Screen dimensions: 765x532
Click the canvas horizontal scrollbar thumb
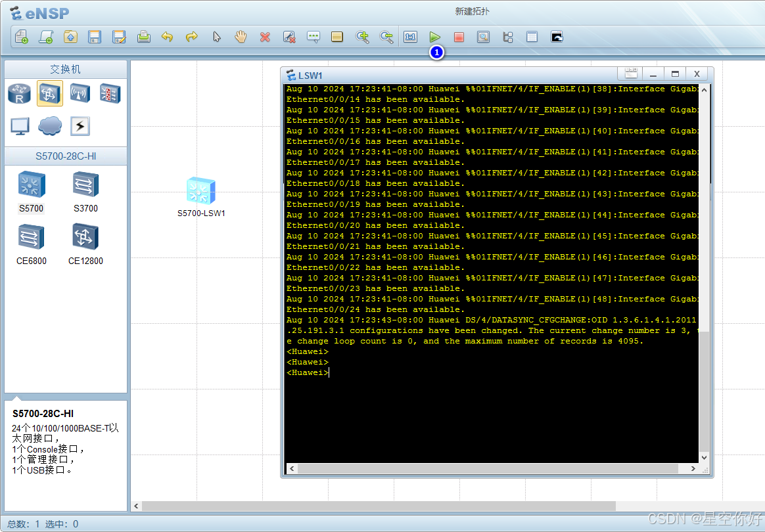click(x=379, y=506)
